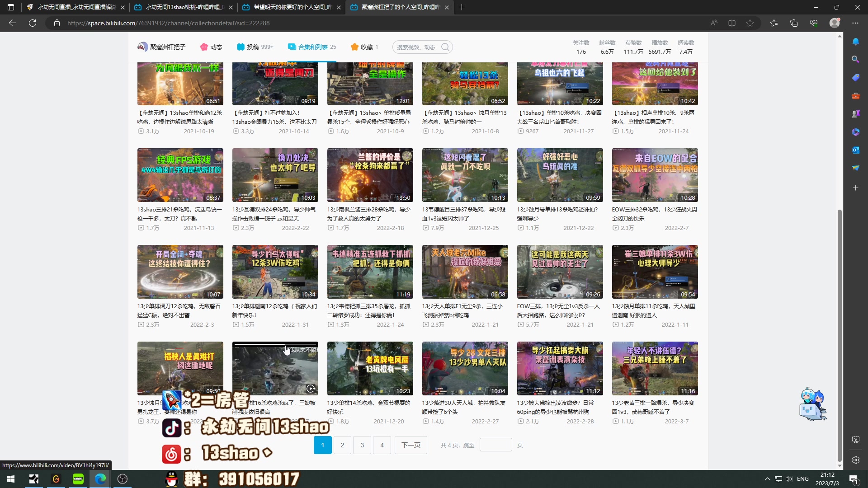Open OBS Studio taskbar icon
The width and height of the screenshot is (868, 488).
122,479
